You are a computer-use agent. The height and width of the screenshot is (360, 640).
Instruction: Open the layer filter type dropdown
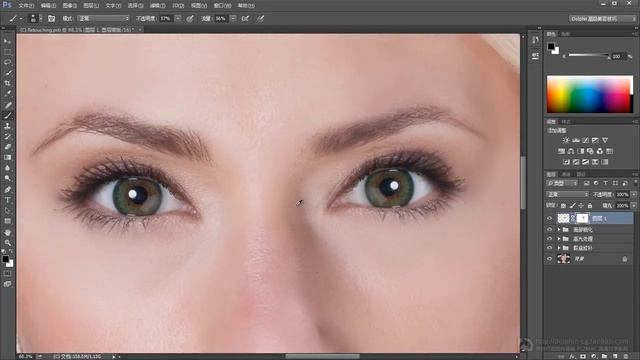tap(562, 183)
